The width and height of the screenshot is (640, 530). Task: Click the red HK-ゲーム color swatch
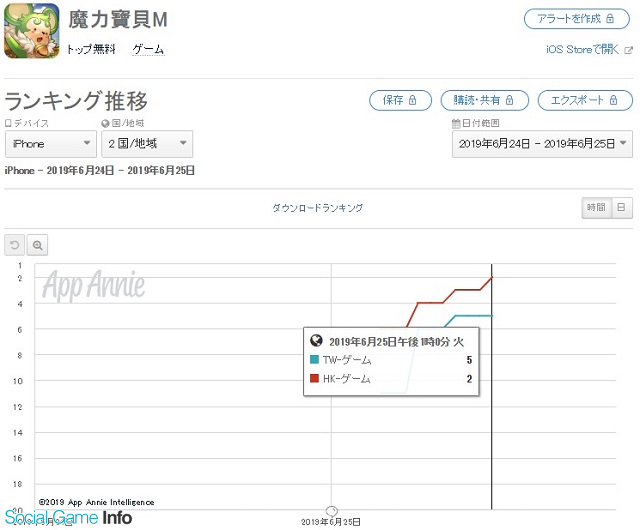(314, 378)
